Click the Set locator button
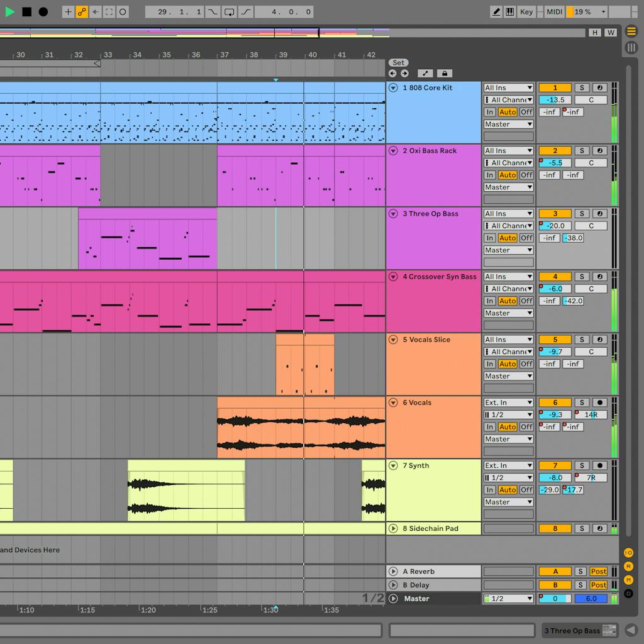The height and width of the screenshot is (644, 644). [x=398, y=62]
